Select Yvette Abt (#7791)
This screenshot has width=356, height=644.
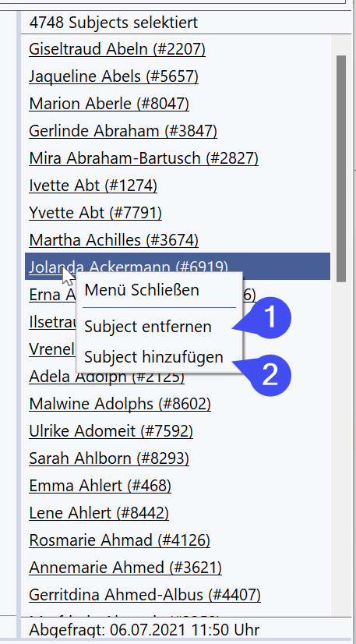click(x=95, y=213)
